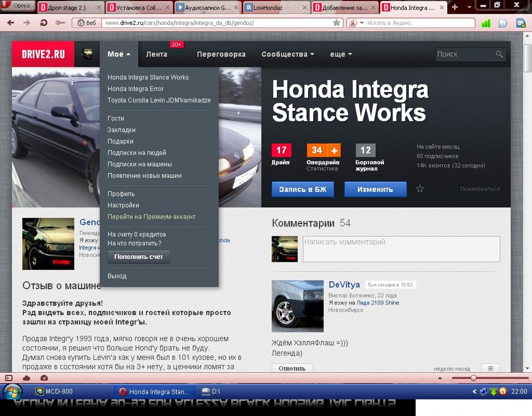Bookmark page using address bar star
The image size is (532, 416).
tap(336, 23)
